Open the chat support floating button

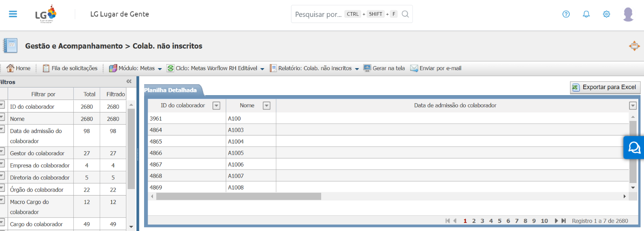[x=634, y=148]
